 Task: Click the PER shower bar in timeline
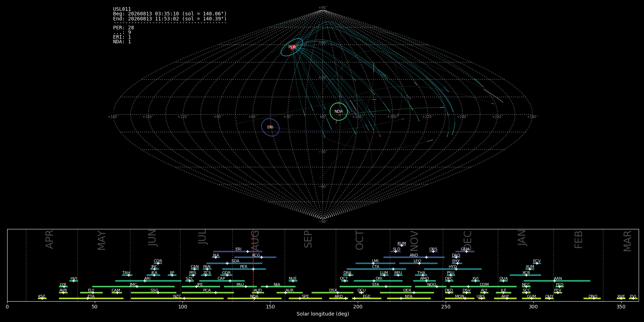coord(244,269)
